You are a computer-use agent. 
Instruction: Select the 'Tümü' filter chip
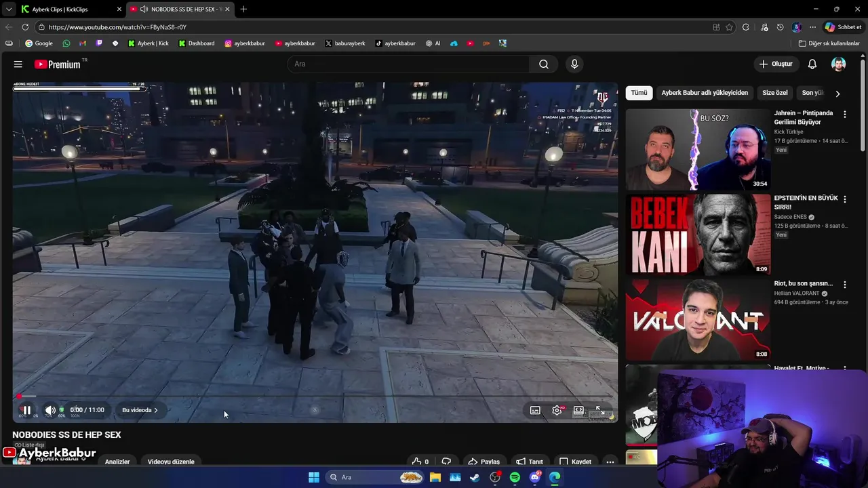pyautogui.click(x=639, y=93)
